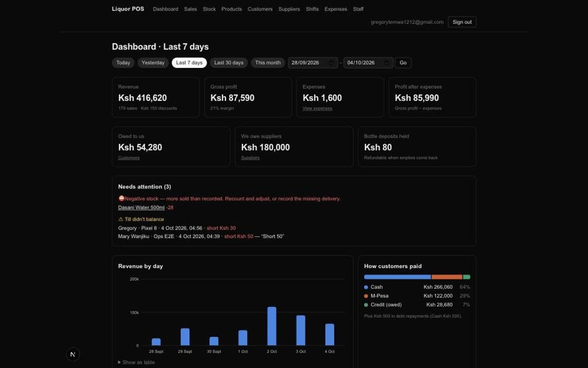Open the Sales nav item
Viewport: 588px width, 368px height.
click(x=190, y=9)
